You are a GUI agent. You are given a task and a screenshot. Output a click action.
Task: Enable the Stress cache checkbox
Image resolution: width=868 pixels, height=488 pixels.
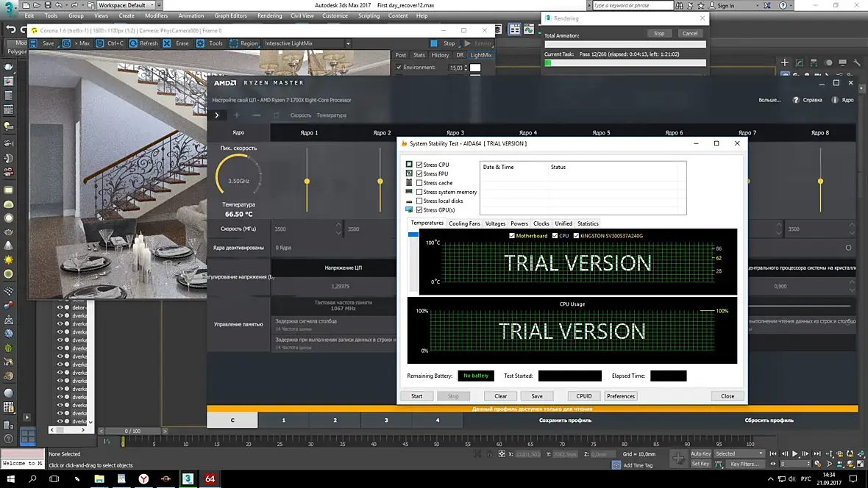click(x=419, y=183)
